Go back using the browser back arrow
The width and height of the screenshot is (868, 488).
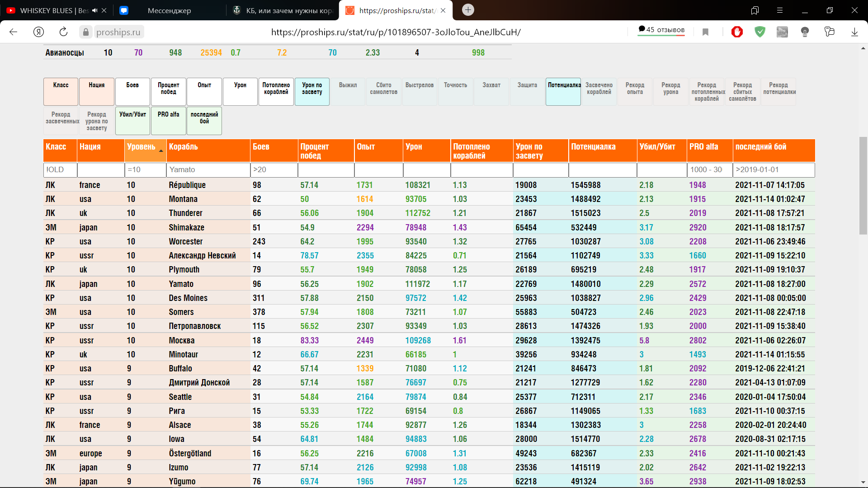14,32
